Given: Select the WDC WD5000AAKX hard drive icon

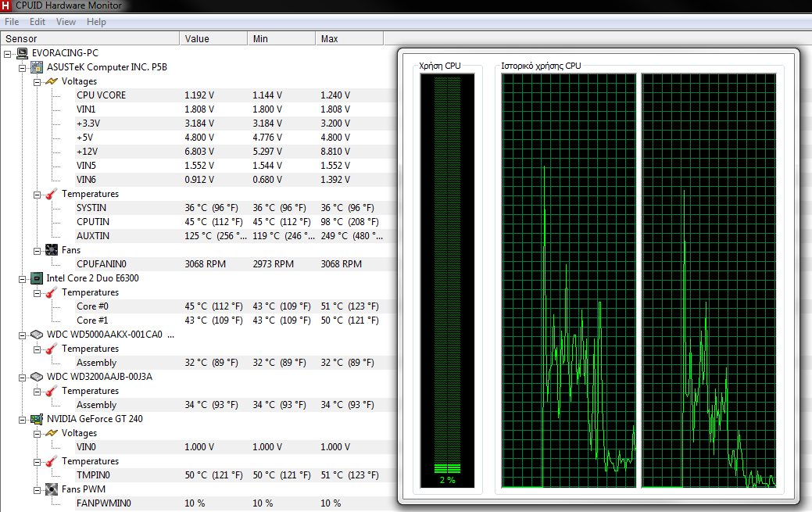Looking at the screenshot, I should point(37,335).
